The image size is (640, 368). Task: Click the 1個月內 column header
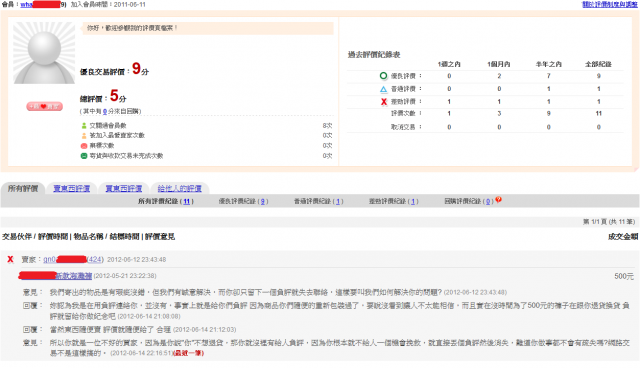click(x=499, y=64)
